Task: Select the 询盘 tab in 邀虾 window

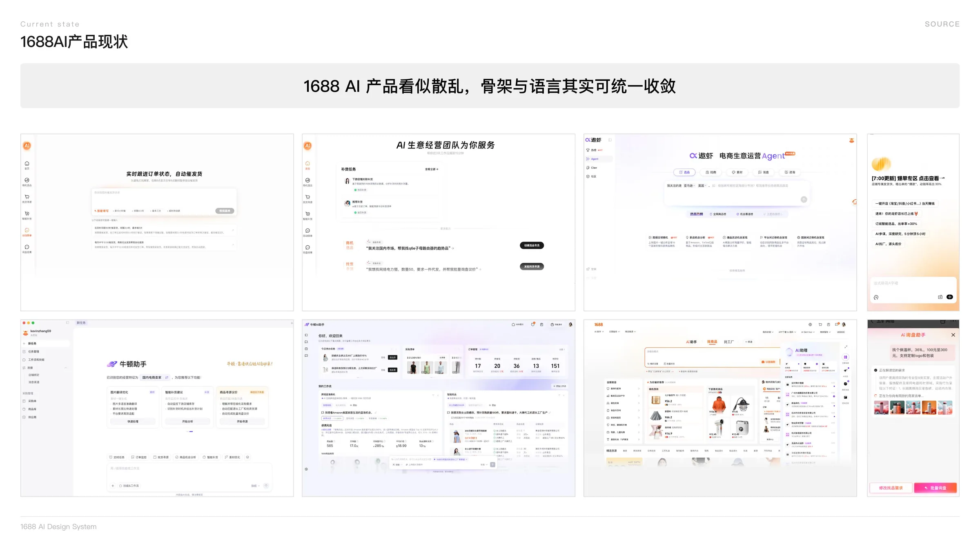Action: pos(764,172)
